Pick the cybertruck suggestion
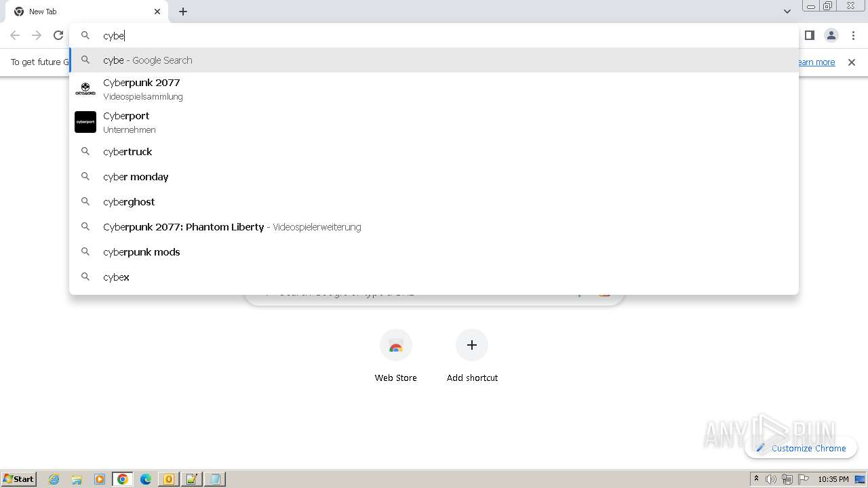Viewport: 868px width, 488px height. (434, 152)
